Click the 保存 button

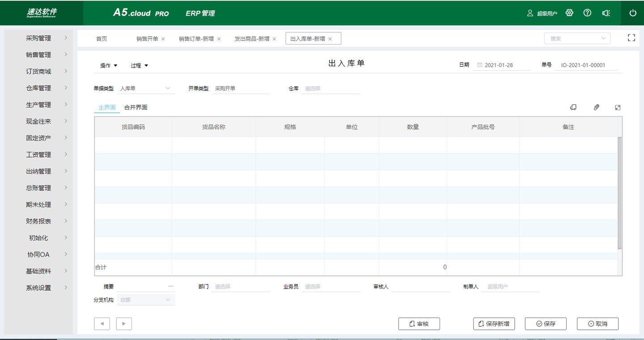546,323
